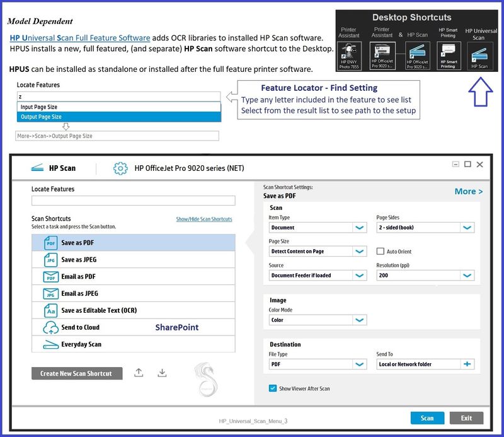
Task: Click the upper Locate Features field containing z
Action: click(118, 96)
